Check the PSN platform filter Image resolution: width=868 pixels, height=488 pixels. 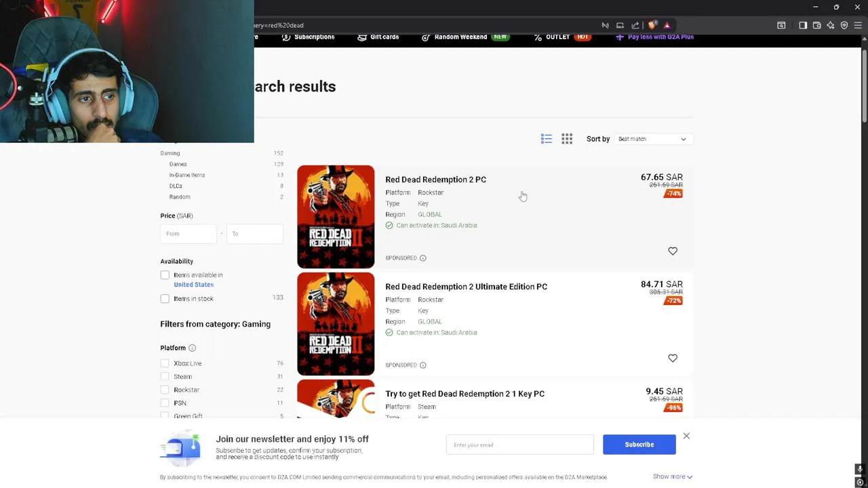(165, 403)
